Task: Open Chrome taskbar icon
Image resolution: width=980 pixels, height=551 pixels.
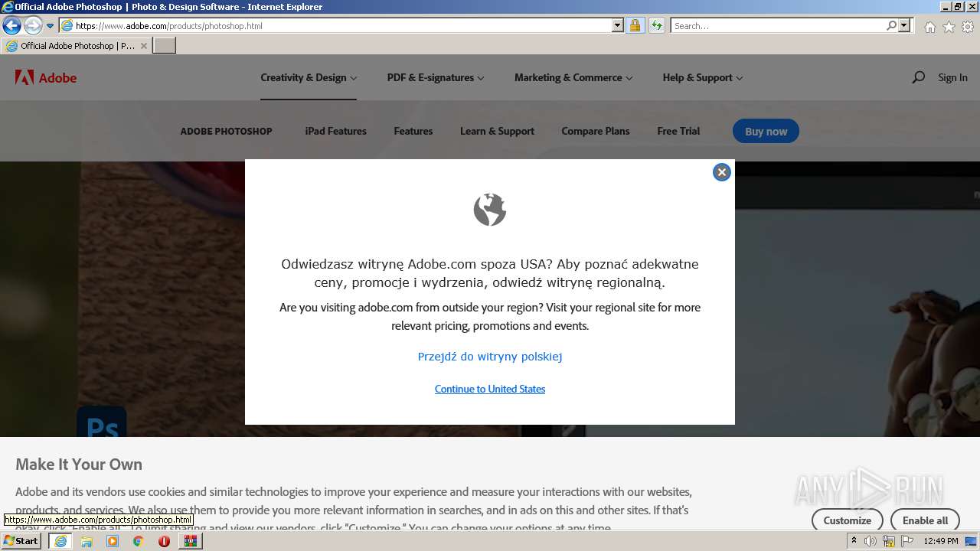Action: [x=138, y=541]
